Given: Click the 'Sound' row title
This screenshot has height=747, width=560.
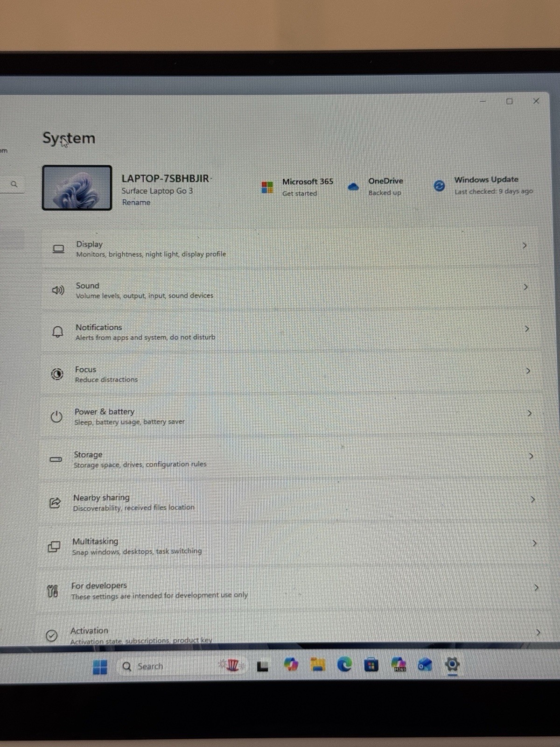Looking at the screenshot, I should click(88, 286).
